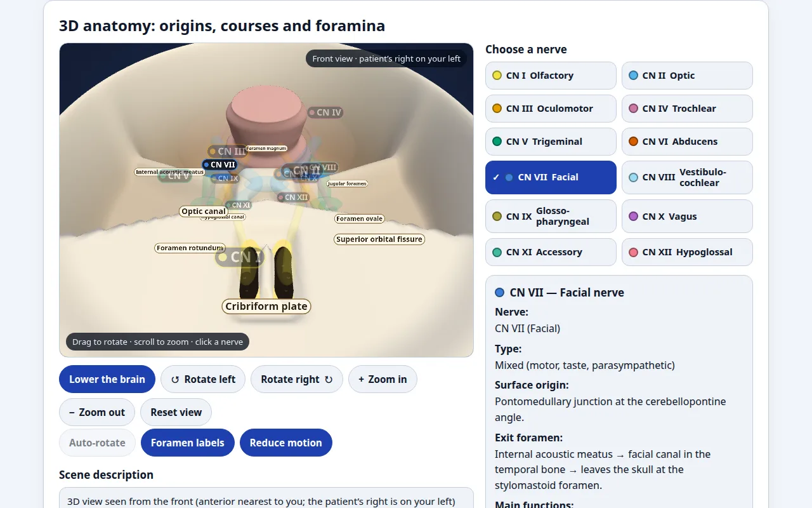Choose CN II Optic in the nerve list
812x508 pixels.
(687, 76)
